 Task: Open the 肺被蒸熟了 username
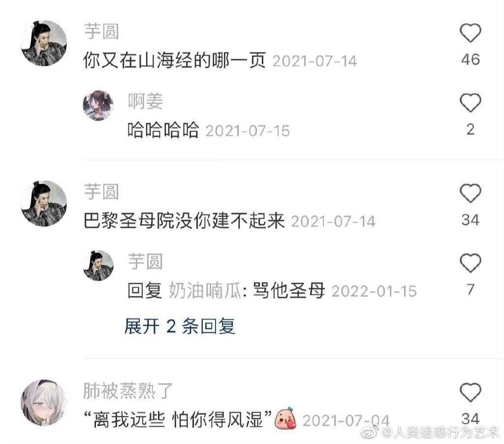pyautogui.click(x=128, y=391)
